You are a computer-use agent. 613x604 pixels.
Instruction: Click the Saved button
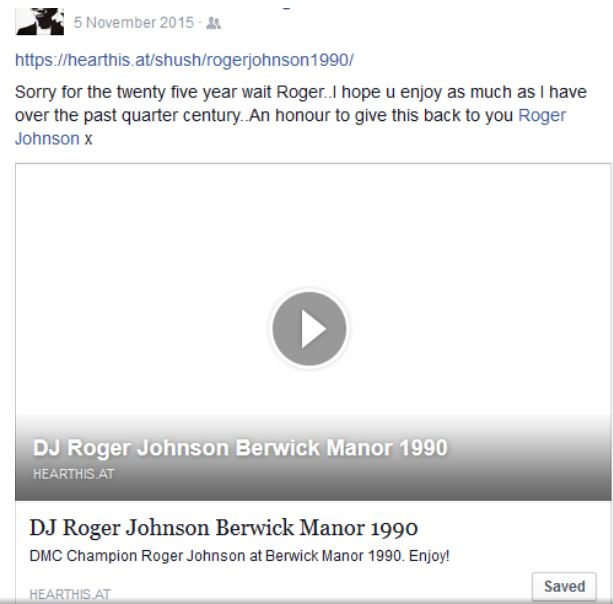564,586
